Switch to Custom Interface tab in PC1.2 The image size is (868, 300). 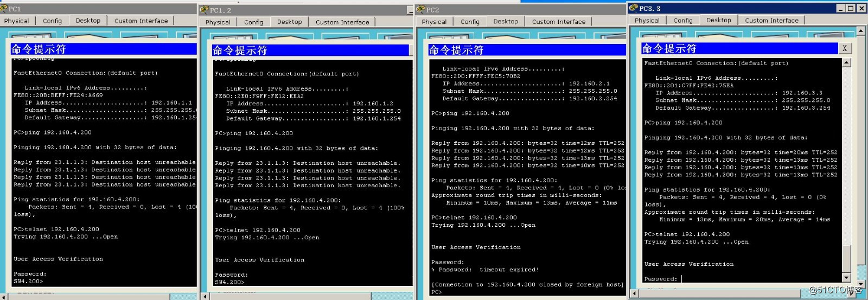(342, 22)
